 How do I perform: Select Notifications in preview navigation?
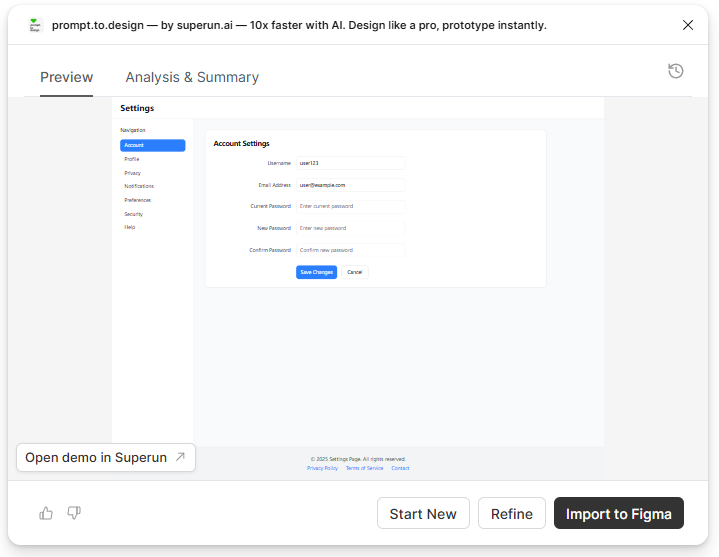coord(139,186)
